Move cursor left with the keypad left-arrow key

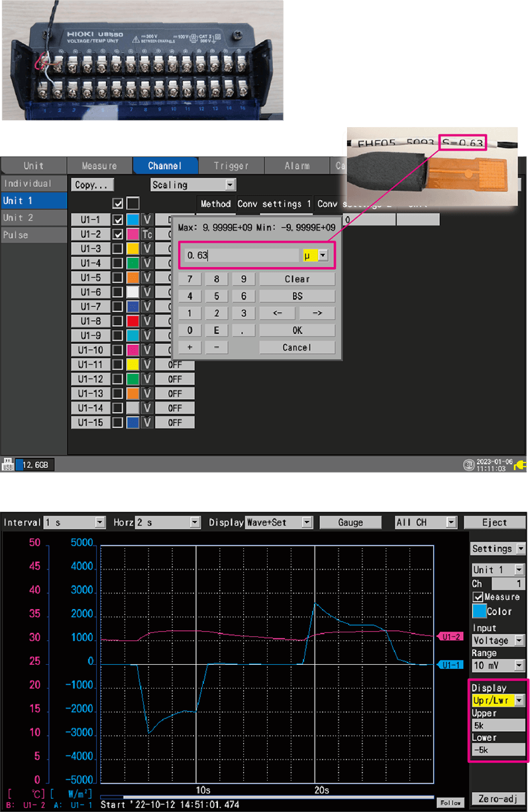click(277, 314)
